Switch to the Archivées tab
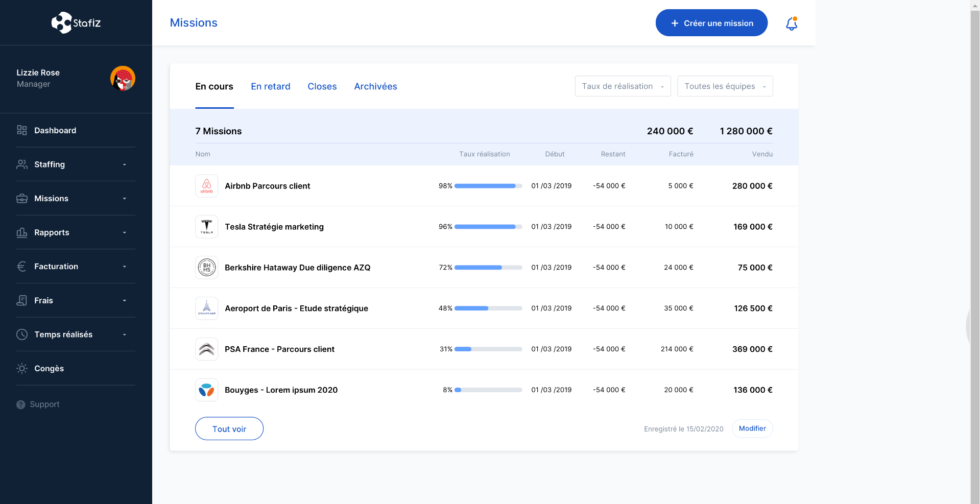This screenshot has height=504, width=980. [375, 86]
